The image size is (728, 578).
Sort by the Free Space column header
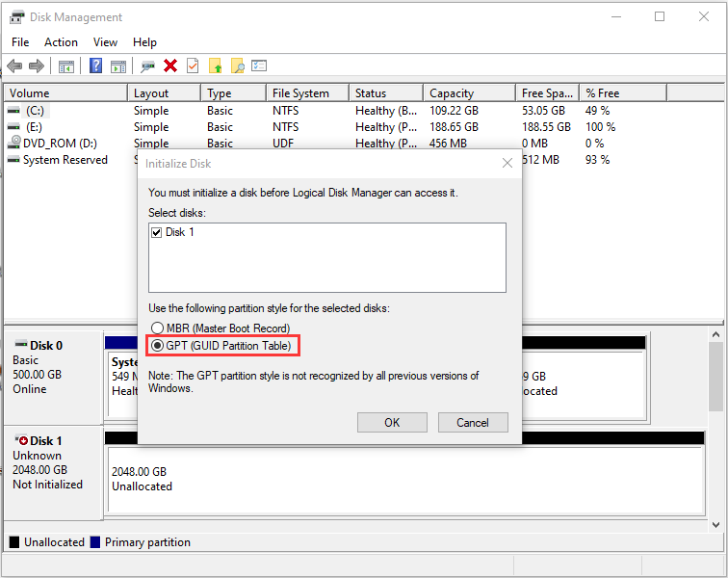click(x=548, y=93)
